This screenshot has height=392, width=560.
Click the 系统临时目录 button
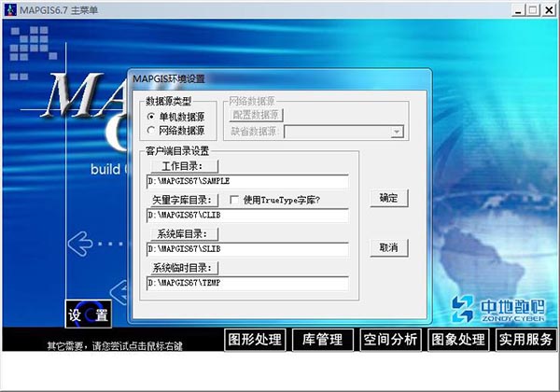(184, 268)
